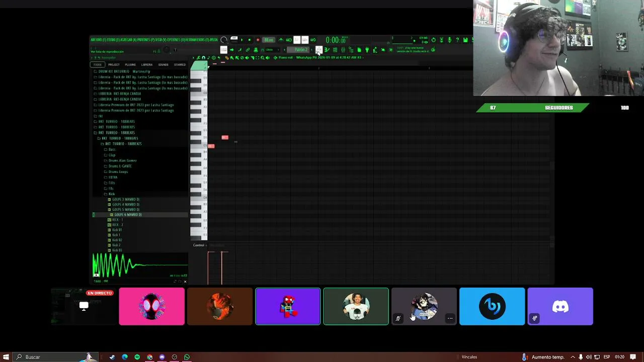
Task: Click the piano roll wrench tools icon
Action: 198,57
